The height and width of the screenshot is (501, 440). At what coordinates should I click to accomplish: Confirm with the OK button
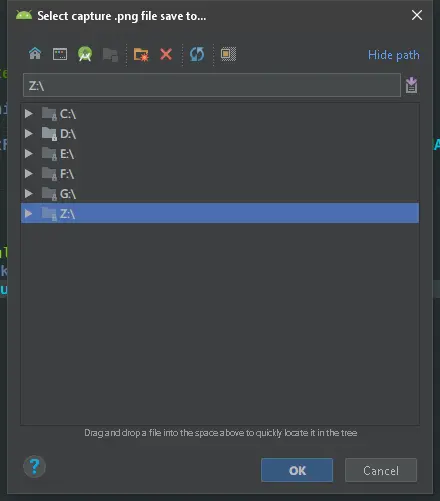coord(297,470)
